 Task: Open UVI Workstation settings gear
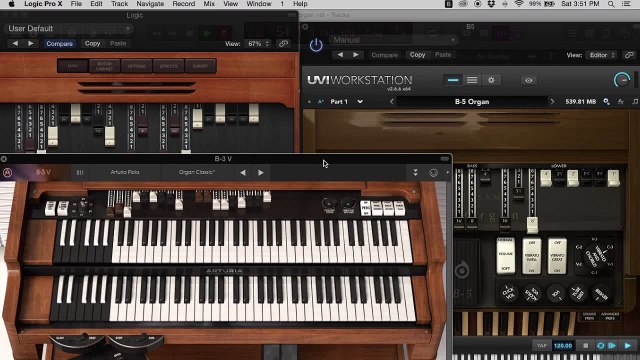pyautogui.click(x=491, y=80)
